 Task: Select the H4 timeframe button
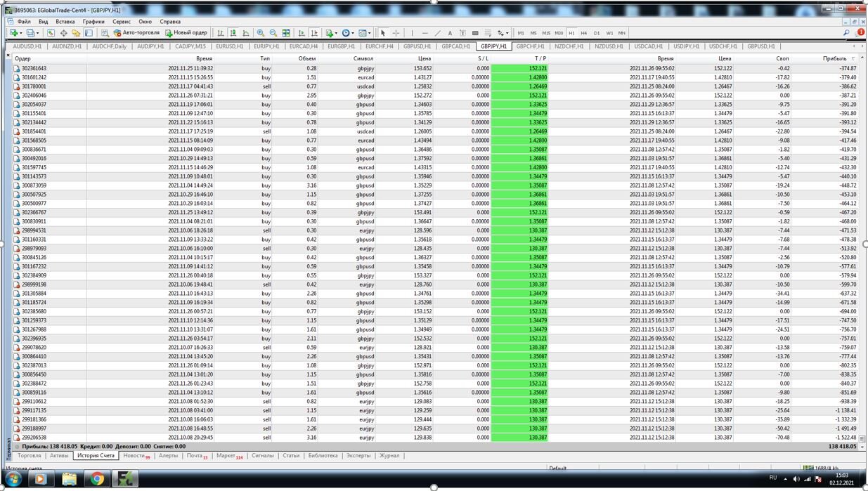584,33
